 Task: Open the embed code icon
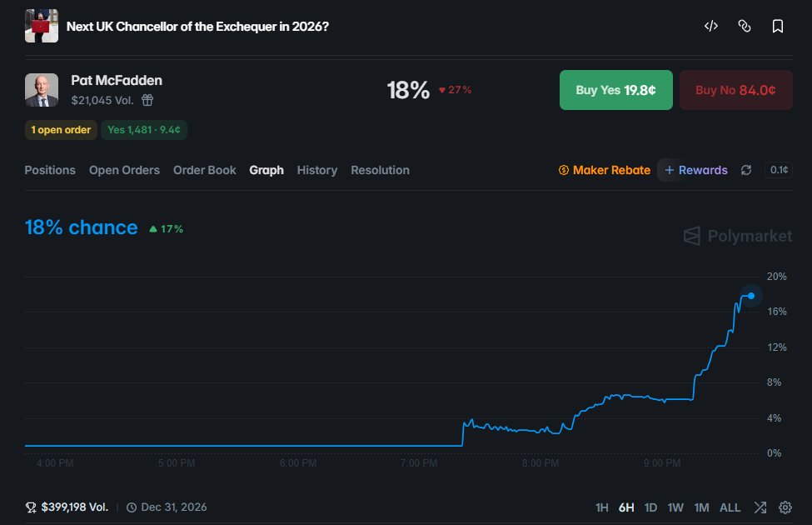711,26
